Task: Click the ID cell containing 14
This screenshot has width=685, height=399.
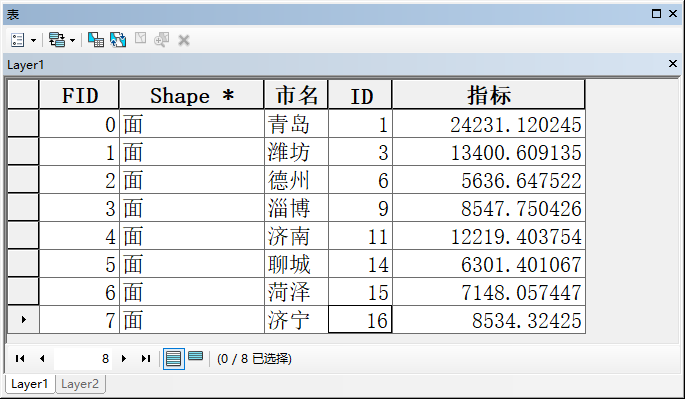Action: (360, 264)
